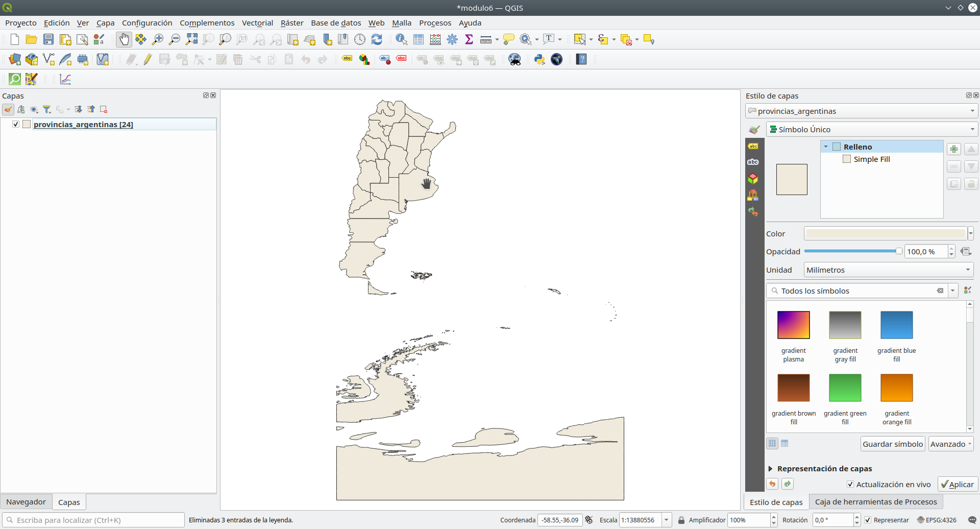
Task: Toggle editing with the pencil icon
Action: point(148,59)
